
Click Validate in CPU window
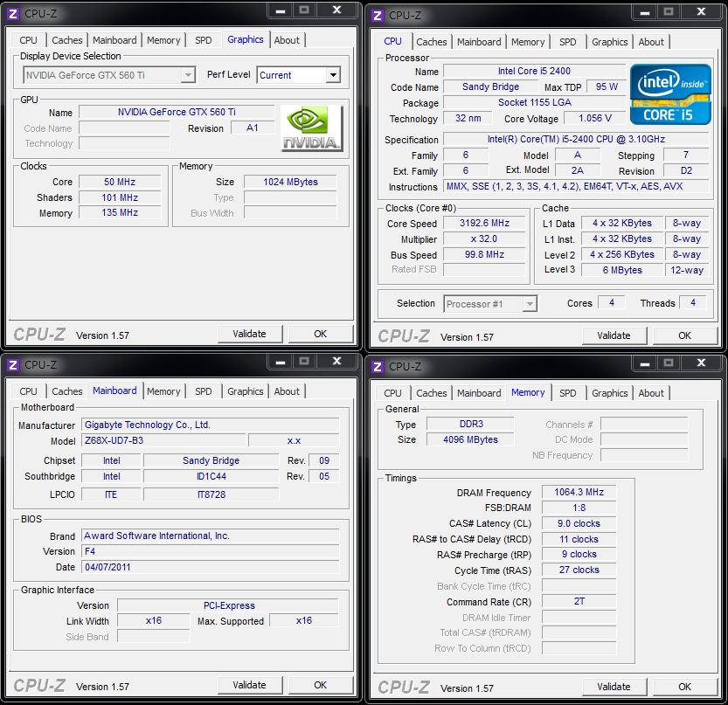coord(614,335)
